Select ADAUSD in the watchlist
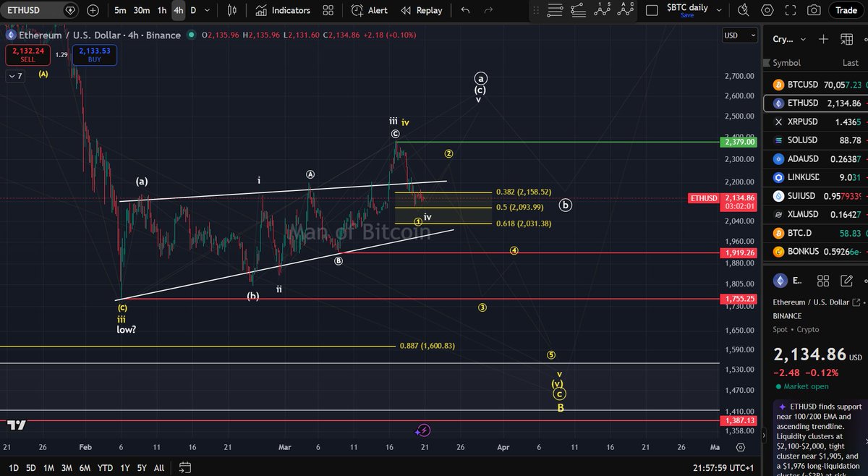The height and width of the screenshot is (476, 868). pos(815,158)
